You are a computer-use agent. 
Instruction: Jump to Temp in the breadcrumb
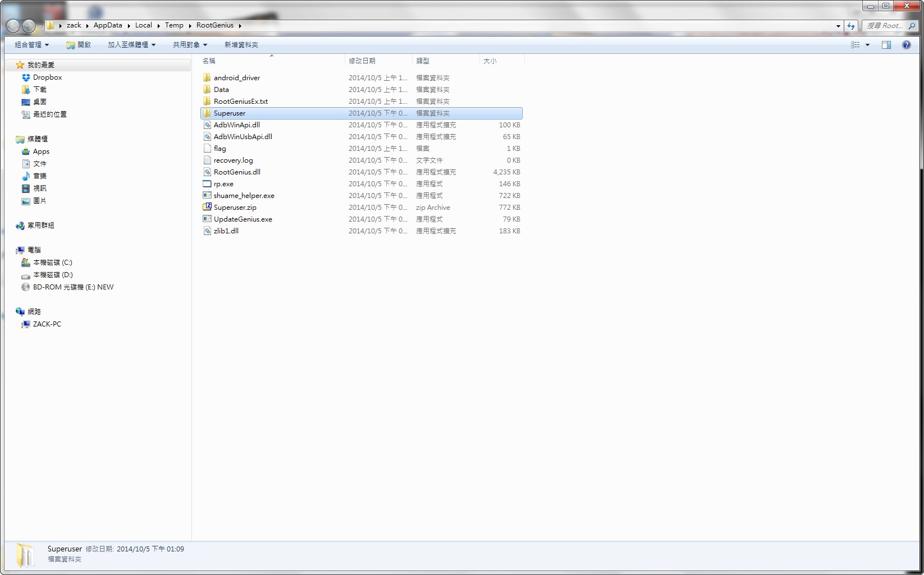(174, 25)
